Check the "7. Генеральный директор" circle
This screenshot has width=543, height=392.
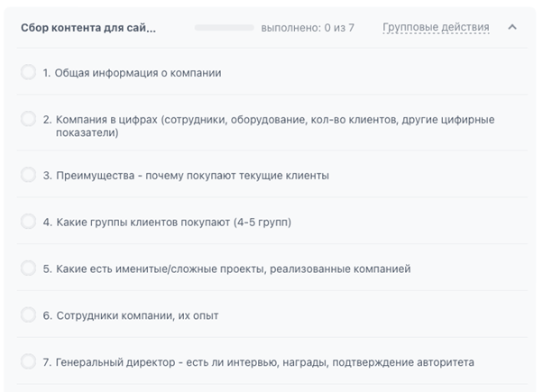(28, 361)
